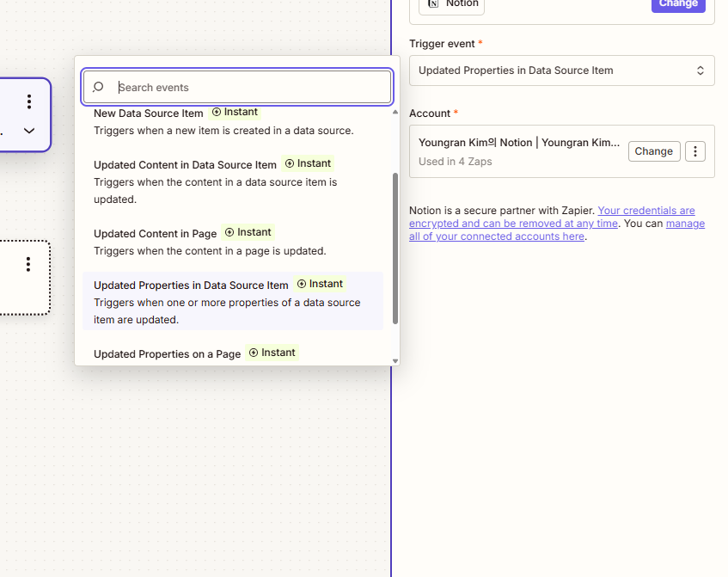Screen dimensions: 728x577
Task: Click the scroll down arrow of events list
Action: click(x=395, y=361)
